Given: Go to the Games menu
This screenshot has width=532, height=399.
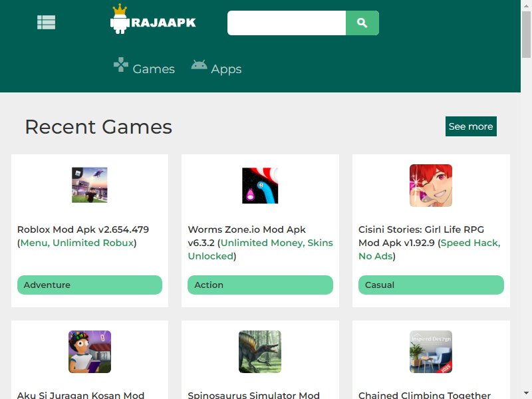Looking at the screenshot, I should pyautogui.click(x=154, y=69).
